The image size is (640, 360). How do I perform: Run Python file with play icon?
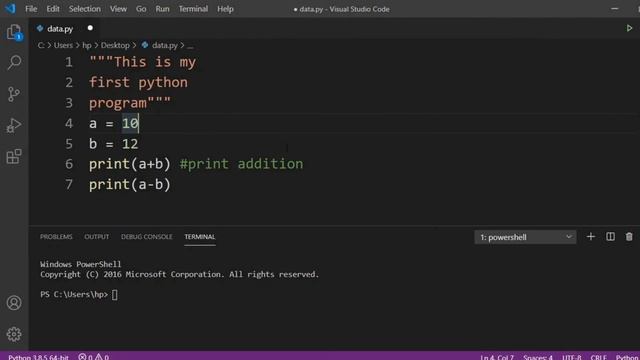coord(629,28)
